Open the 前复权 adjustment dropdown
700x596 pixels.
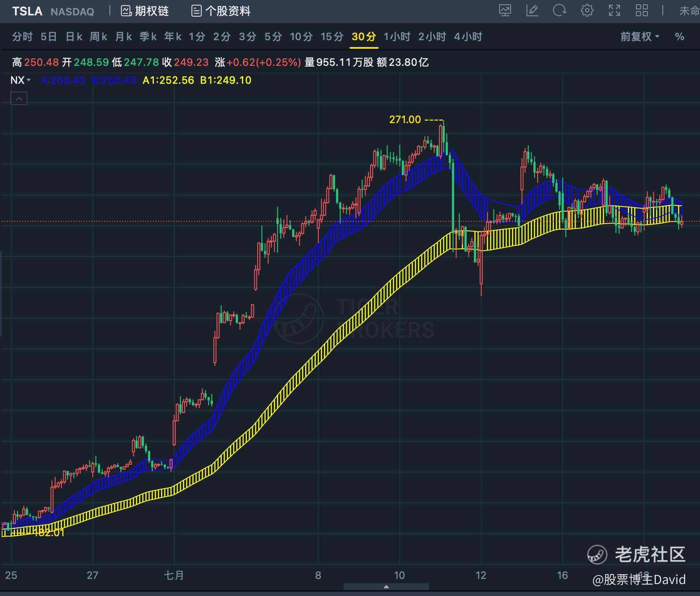click(640, 37)
